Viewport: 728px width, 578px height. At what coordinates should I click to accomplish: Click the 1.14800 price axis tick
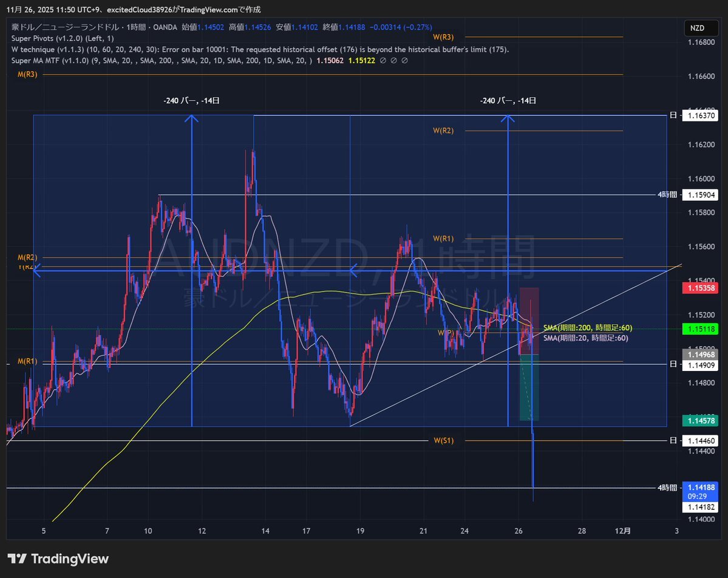tap(701, 383)
